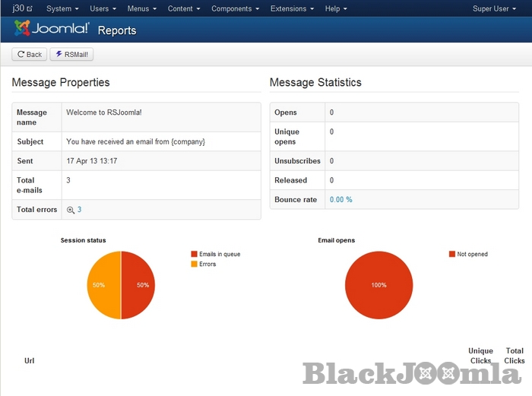The width and height of the screenshot is (532, 396).
Task: Click the orange Errors pie slice
Action: (x=103, y=285)
